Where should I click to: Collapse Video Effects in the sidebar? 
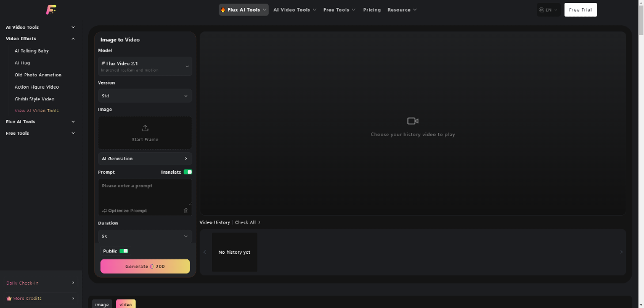(40, 39)
